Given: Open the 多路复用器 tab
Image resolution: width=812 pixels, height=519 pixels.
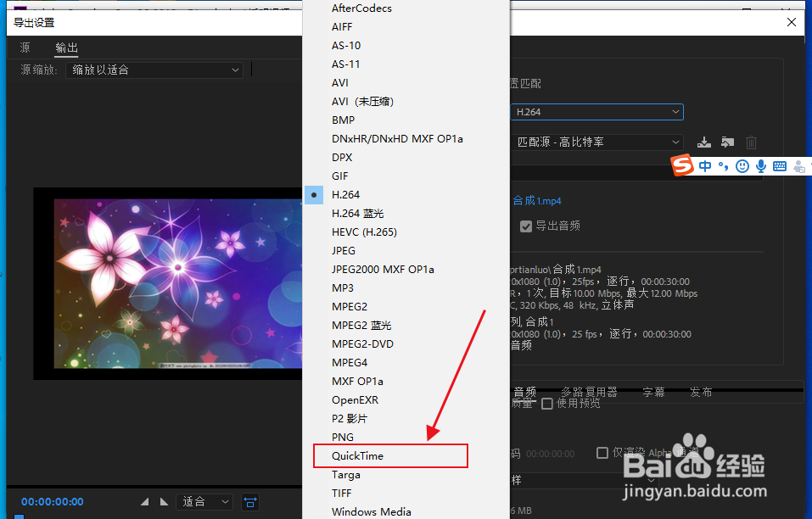Looking at the screenshot, I should click(590, 392).
